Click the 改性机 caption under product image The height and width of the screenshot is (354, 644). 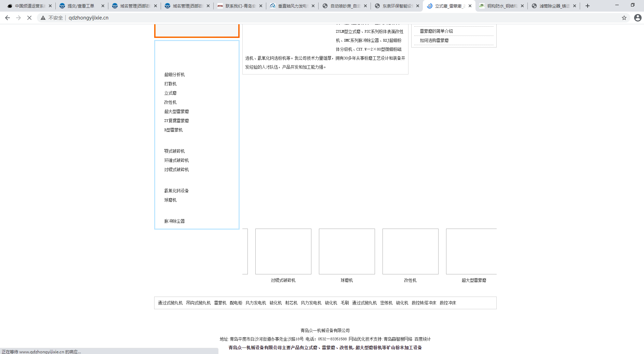(410, 280)
